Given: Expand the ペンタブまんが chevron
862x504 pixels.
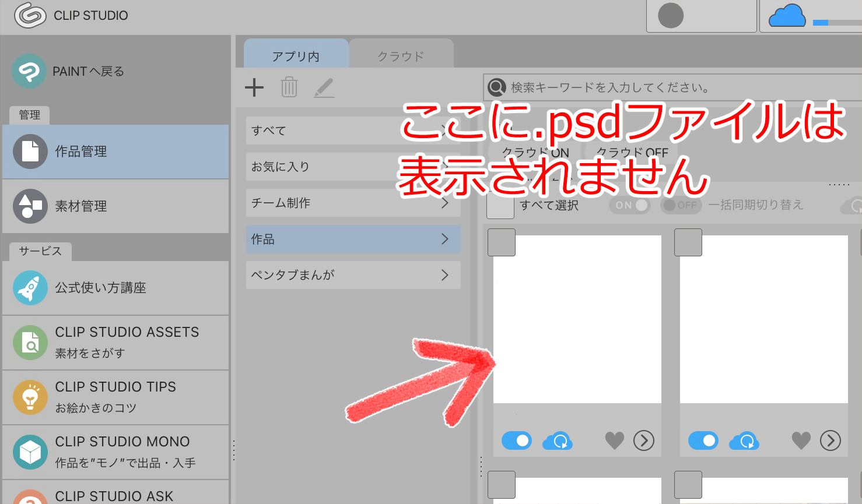Looking at the screenshot, I should [x=445, y=275].
